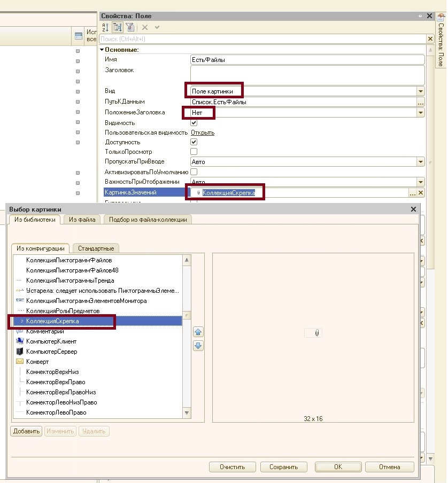This screenshot has width=448, height=483.
Task: Uncheck the Видимость checkbox
Action: [x=194, y=123]
